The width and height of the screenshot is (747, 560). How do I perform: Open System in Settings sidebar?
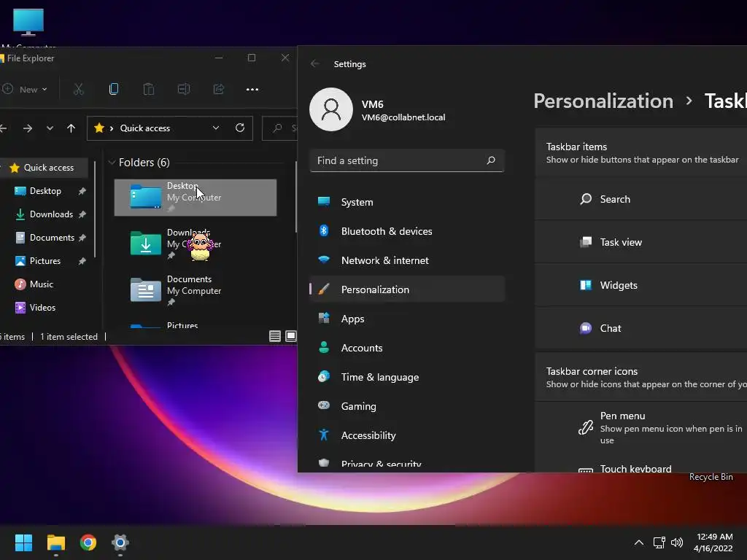coord(407,202)
